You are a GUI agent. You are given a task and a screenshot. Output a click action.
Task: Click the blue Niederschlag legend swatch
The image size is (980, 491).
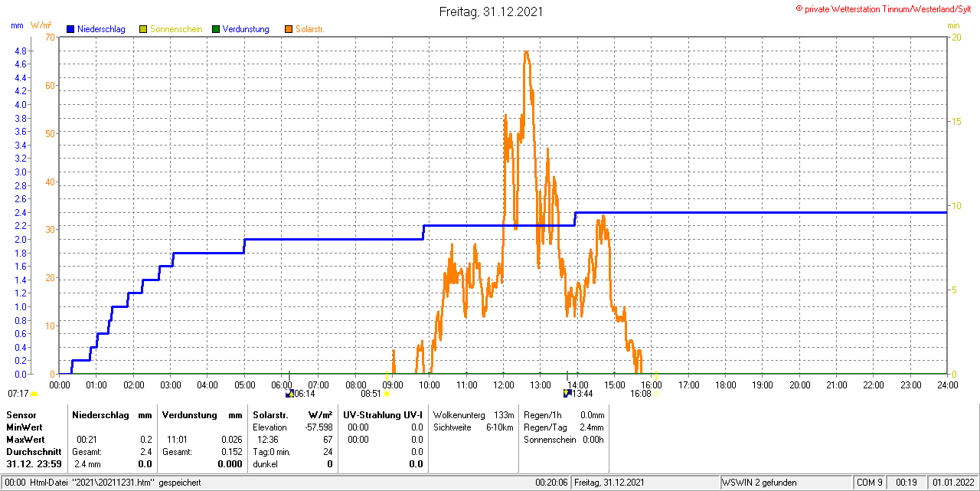tap(70, 29)
